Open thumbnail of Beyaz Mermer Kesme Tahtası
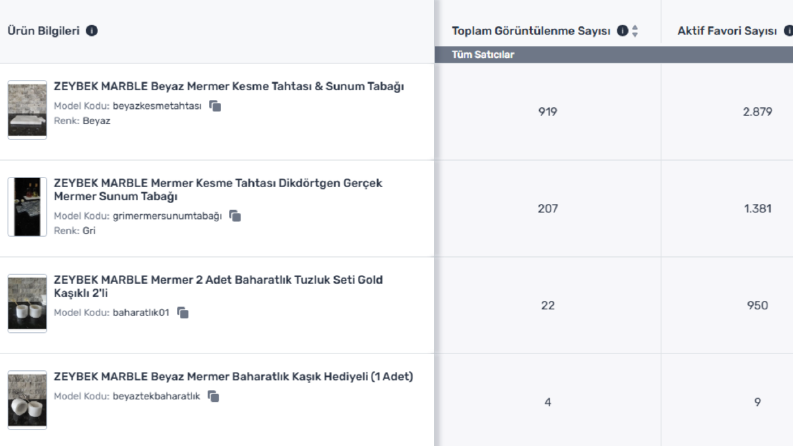 click(27, 110)
